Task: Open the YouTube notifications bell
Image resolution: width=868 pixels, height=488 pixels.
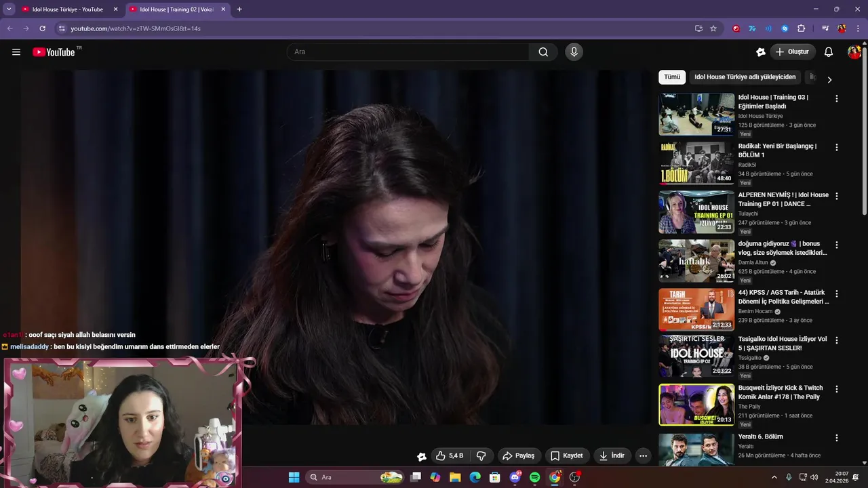Action: (829, 52)
